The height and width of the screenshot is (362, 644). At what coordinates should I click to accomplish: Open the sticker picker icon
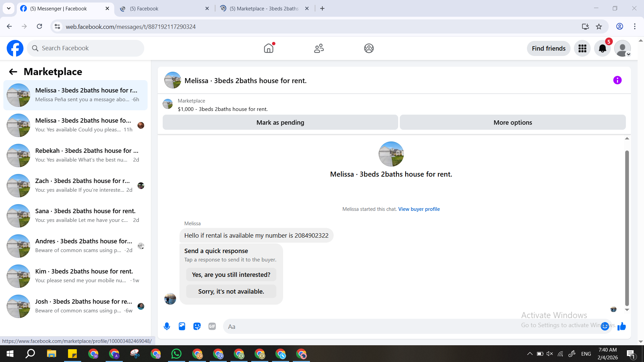(197, 326)
